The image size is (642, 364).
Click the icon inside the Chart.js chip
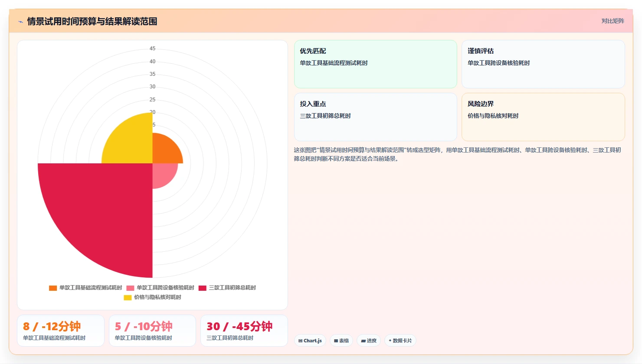[301, 341]
